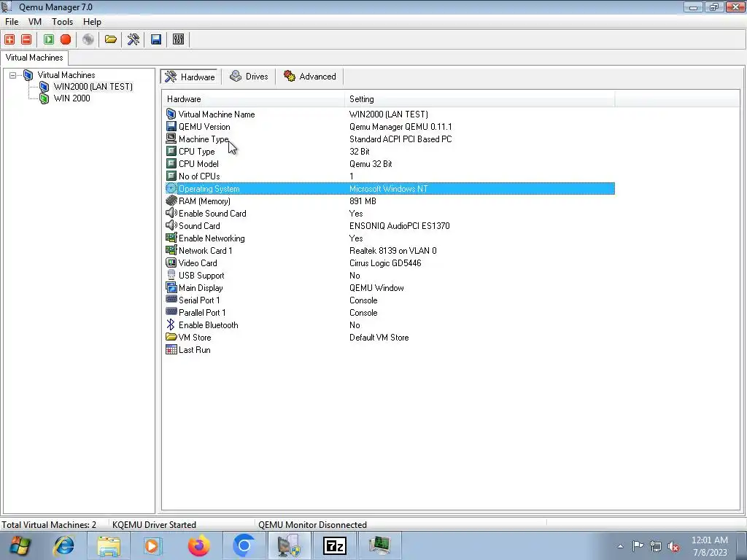Click the QEMU Version floppy icon

[171, 127]
